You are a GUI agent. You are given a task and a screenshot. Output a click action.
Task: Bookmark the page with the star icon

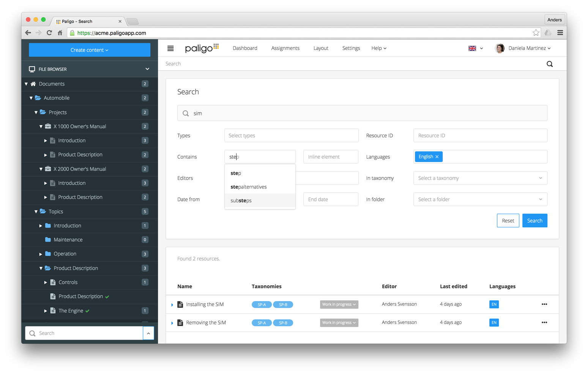click(536, 33)
